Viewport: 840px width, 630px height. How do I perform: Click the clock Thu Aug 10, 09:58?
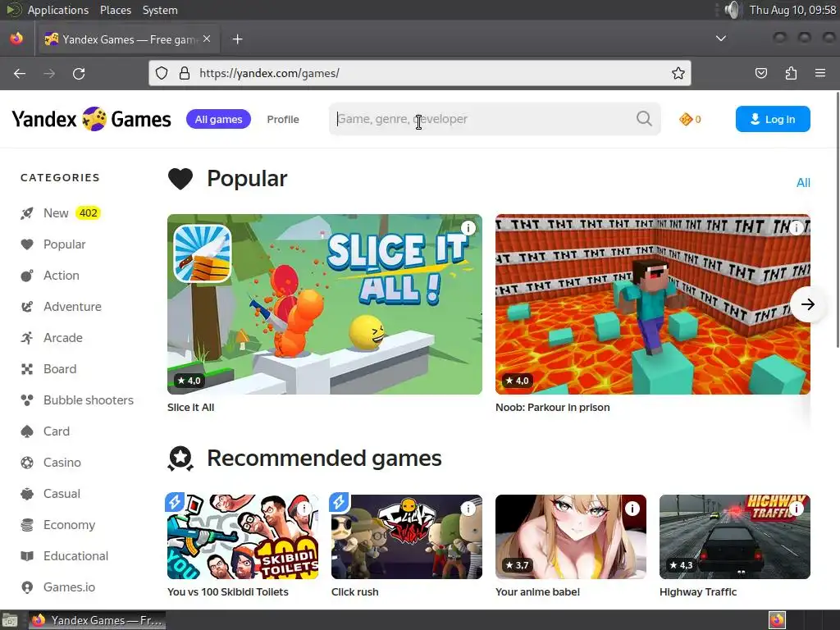tap(793, 10)
